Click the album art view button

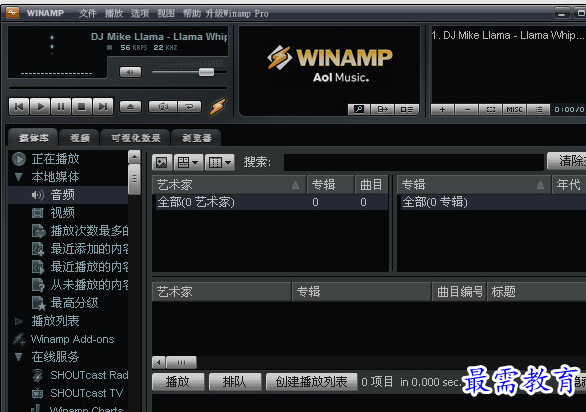(x=162, y=162)
